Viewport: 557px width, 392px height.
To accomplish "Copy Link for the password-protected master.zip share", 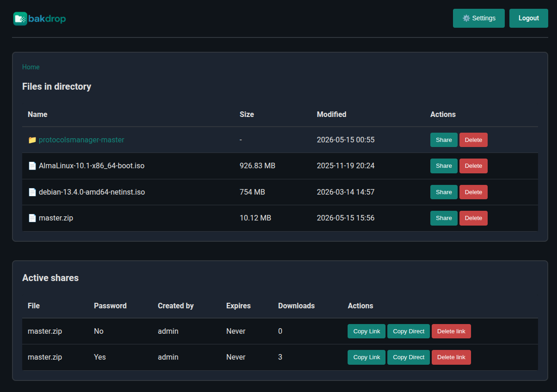I will pos(367,357).
